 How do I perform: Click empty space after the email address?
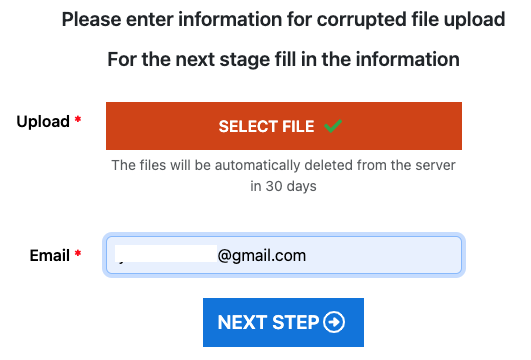(x=383, y=255)
